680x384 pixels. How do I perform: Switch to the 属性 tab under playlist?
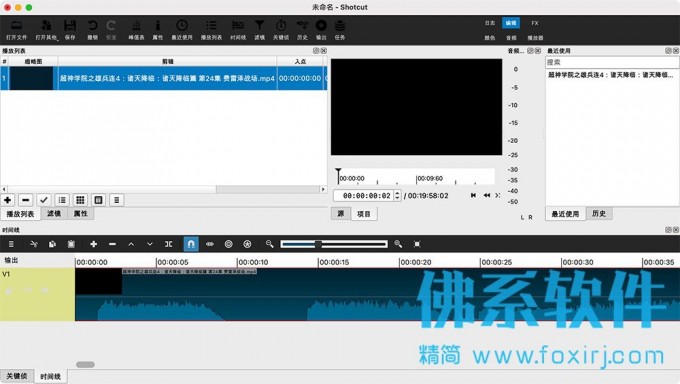tap(80, 213)
